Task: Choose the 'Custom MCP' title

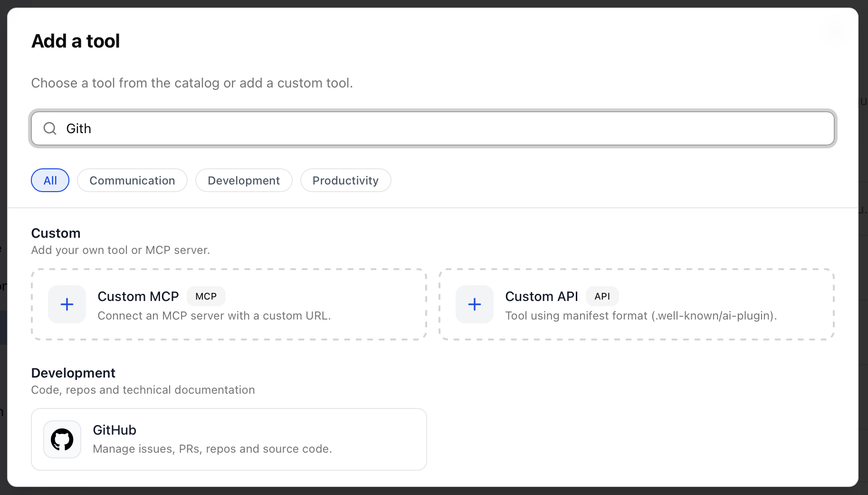Action: [x=138, y=296]
